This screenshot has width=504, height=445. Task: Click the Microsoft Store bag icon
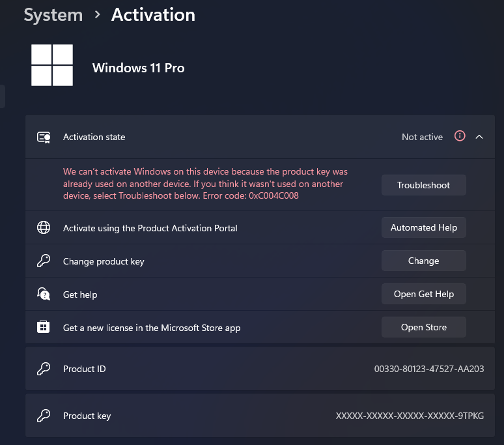[x=44, y=327]
